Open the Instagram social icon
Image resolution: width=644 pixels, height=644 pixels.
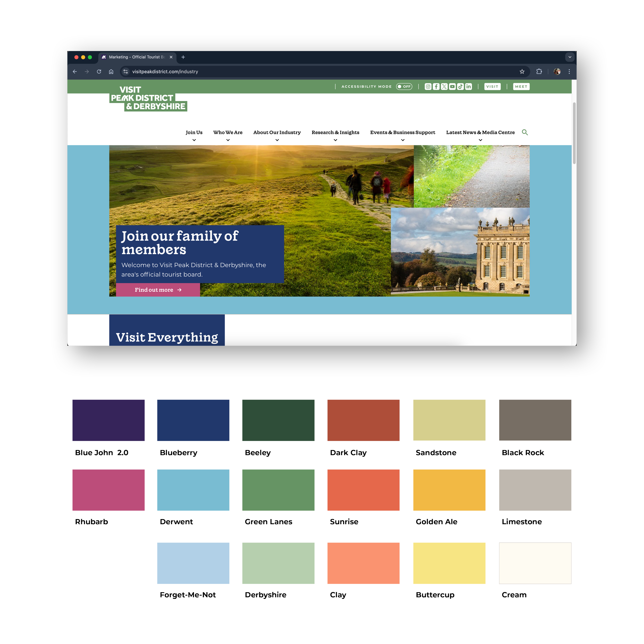pos(428,87)
